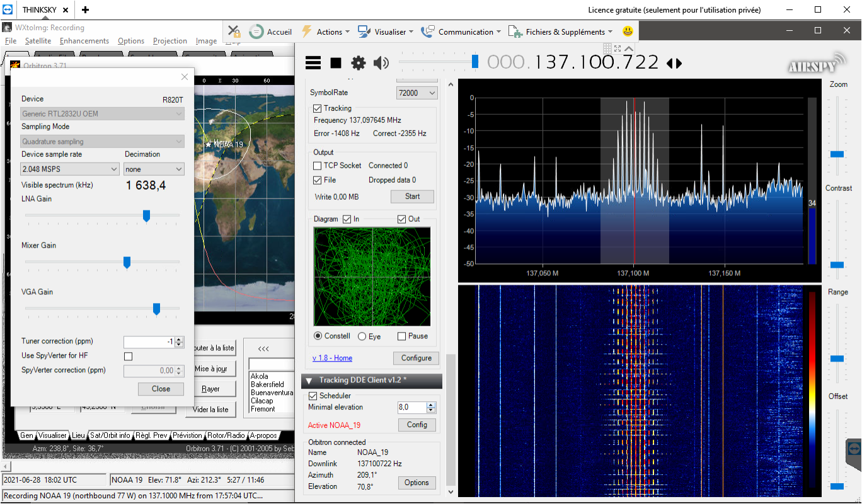Open the Visualiser dropdown in TeamViewer toolbar
This screenshot has height=504, width=862.
tap(385, 31)
